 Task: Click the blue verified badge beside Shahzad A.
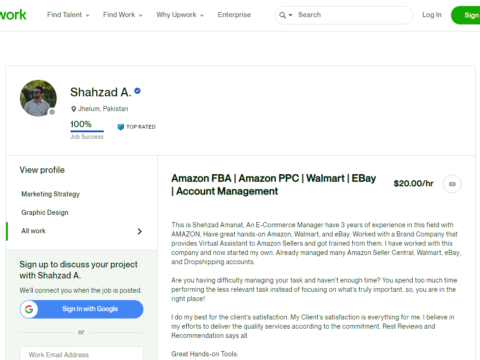click(137, 91)
